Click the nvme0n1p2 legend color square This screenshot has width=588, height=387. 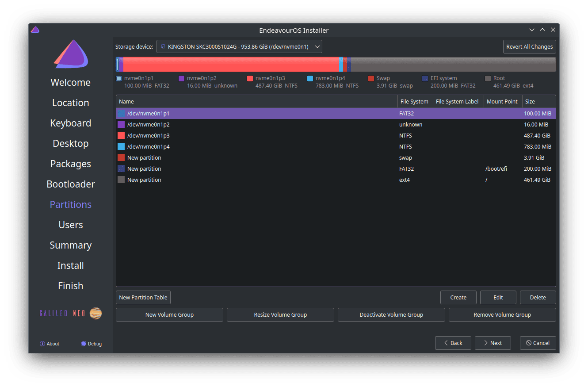point(181,78)
